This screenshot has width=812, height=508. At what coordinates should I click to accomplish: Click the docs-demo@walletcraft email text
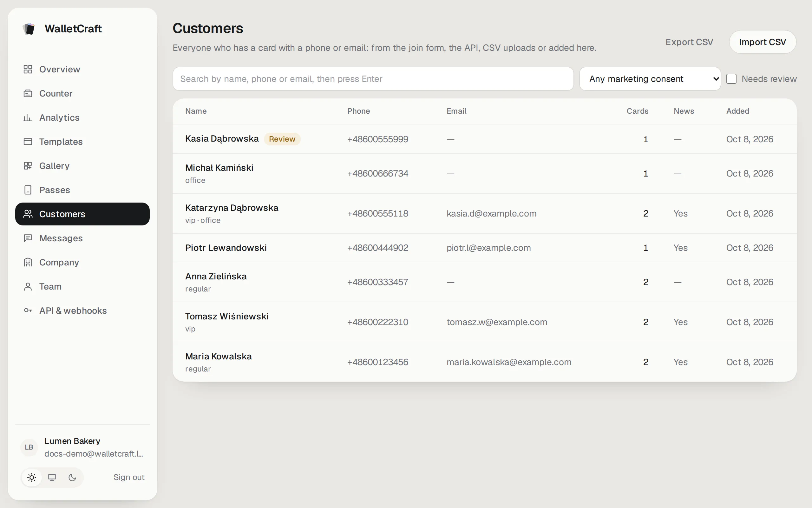[x=94, y=454]
